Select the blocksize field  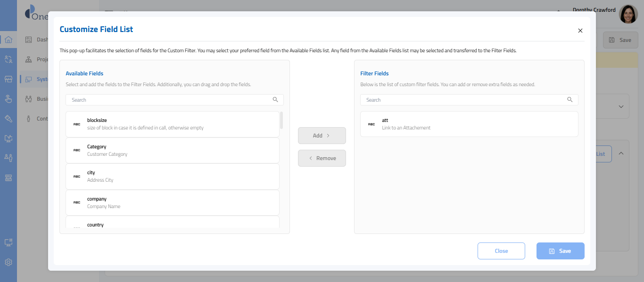(x=172, y=124)
